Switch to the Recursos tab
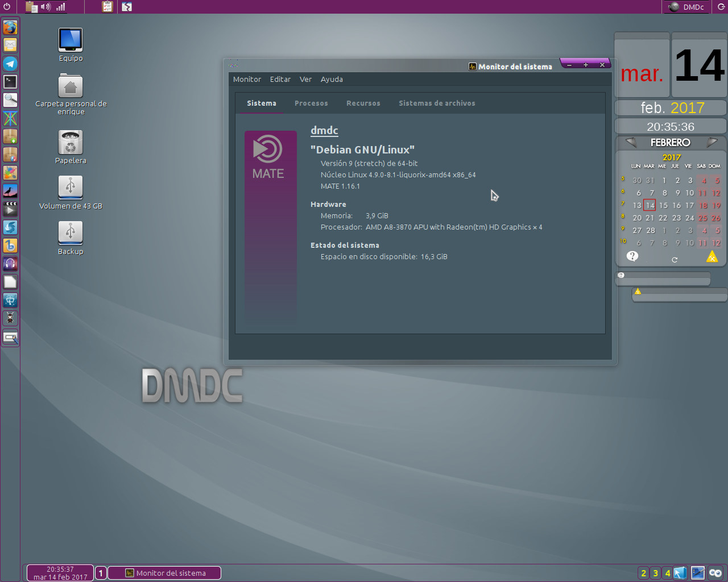Image resolution: width=728 pixels, height=582 pixels. tap(363, 103)
